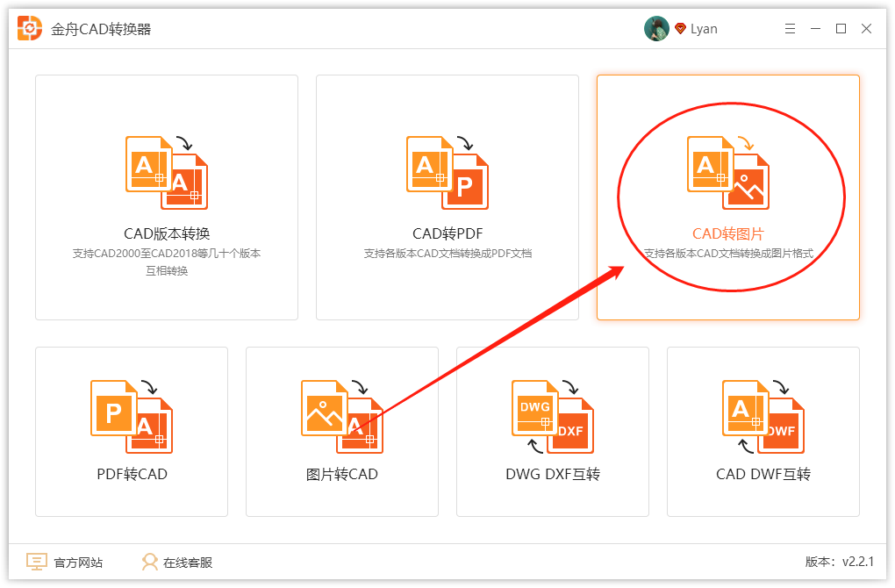
Task: Click the user avatar thumbnail
Action: click(x=655, y=27)
